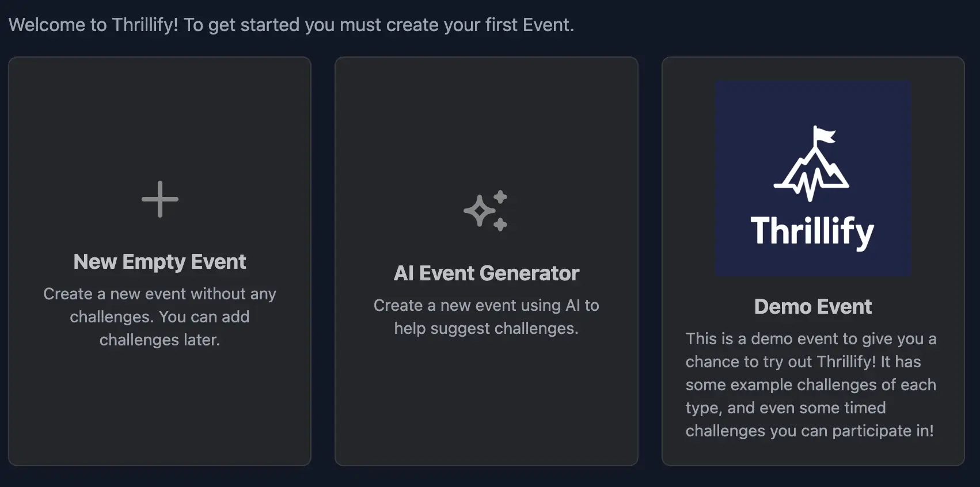Click the New Empty Event heading
Viewport: 980px width, 487px height.
pos(159,262)
